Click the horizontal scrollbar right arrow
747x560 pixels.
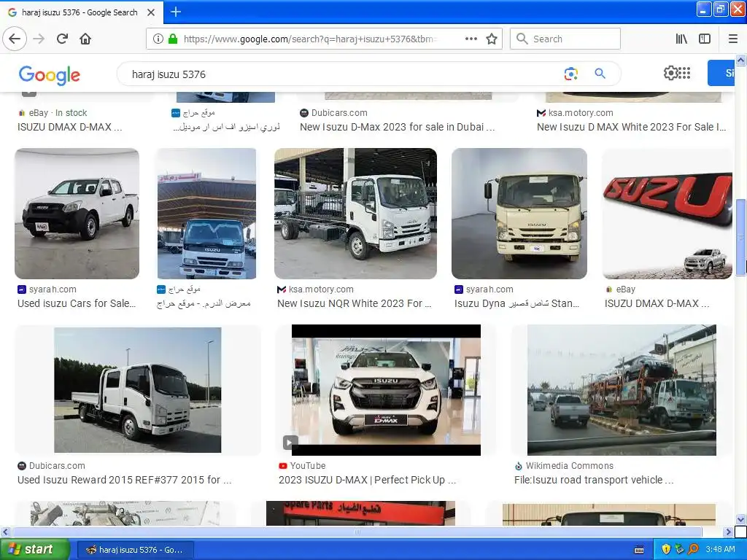(729, 532)
